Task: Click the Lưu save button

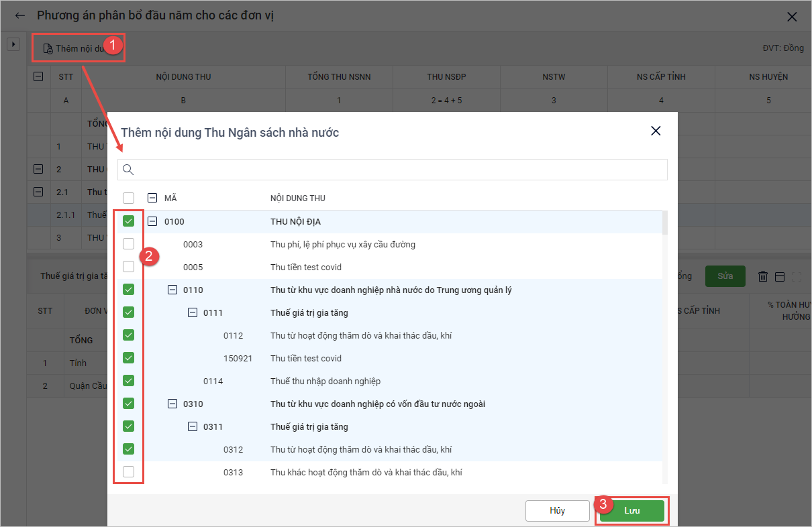Action: (x=631, y=510)
